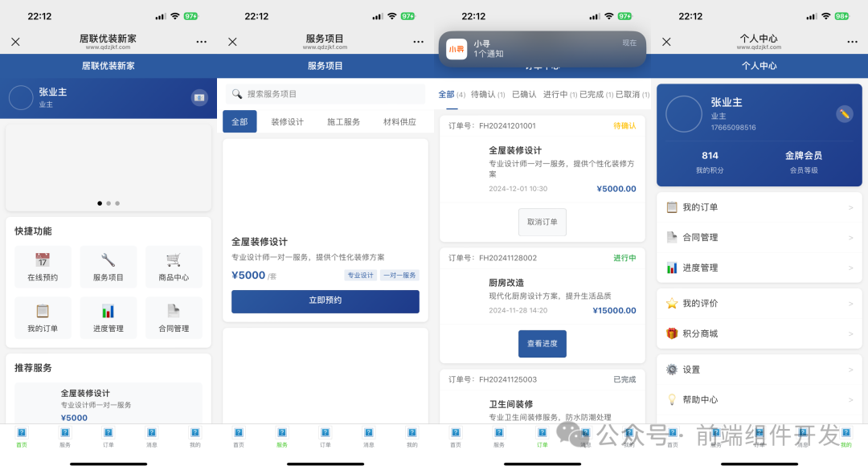
Task: Select the 服务项目 wrench icon
Action: pos(108,260)
